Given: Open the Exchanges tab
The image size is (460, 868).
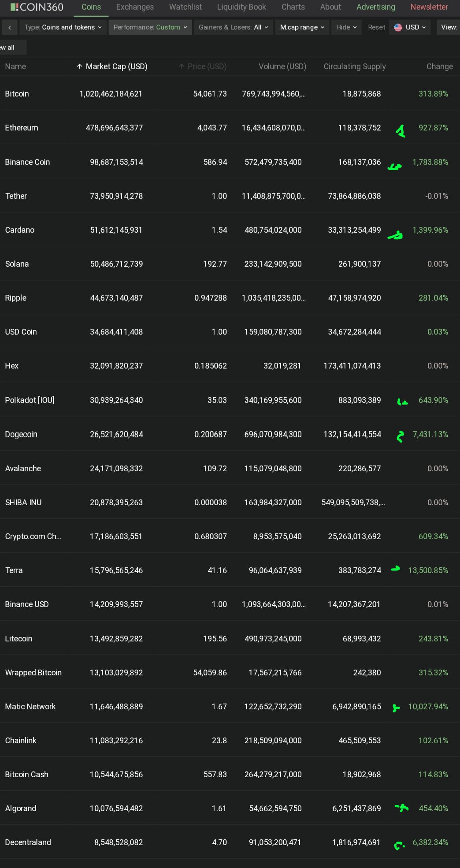Looking at the screenshot, I should [135, 7].
